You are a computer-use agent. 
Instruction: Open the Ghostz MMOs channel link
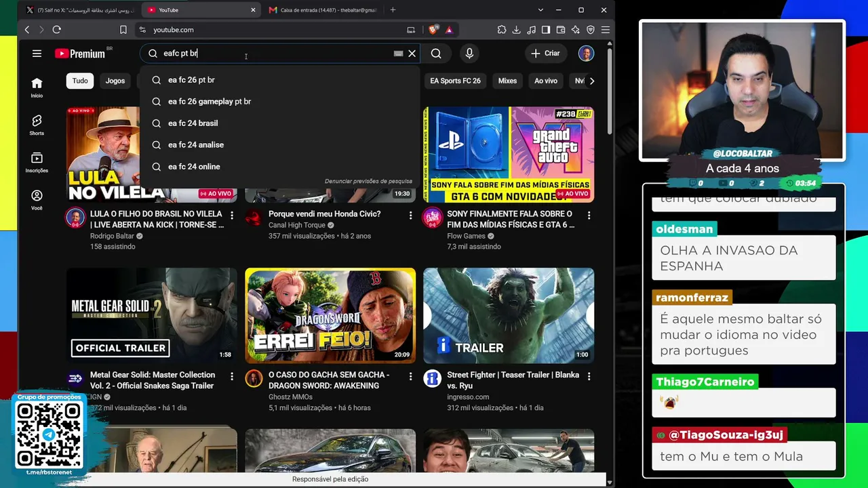290,397
